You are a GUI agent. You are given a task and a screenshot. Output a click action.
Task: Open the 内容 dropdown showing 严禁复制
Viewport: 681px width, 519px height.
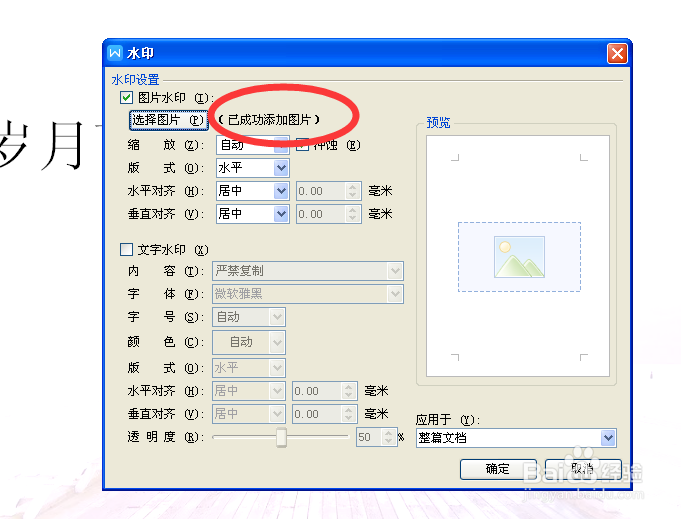308,271
